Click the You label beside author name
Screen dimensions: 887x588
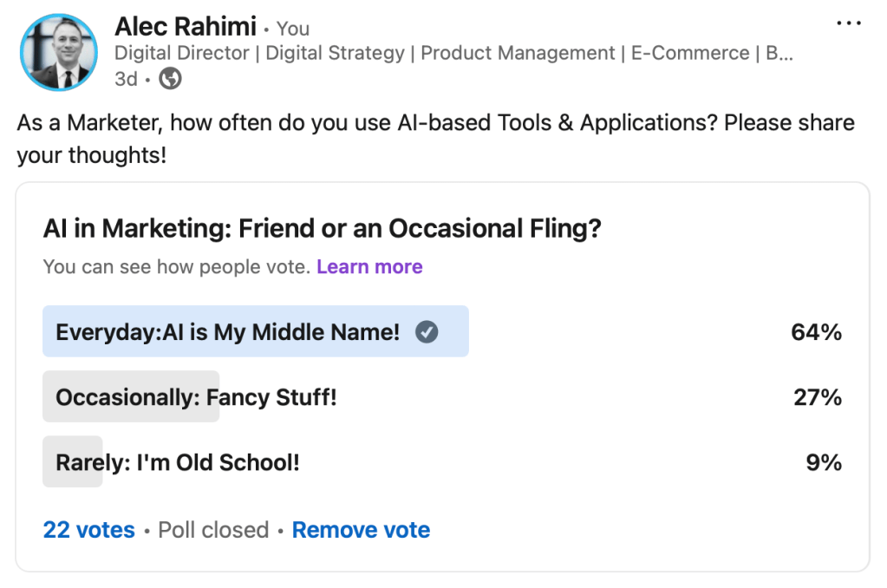(x=293, y=29)
